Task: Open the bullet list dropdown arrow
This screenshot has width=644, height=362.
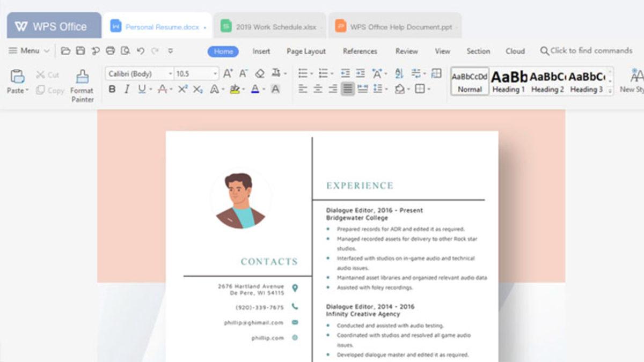Action: point(311,72)
